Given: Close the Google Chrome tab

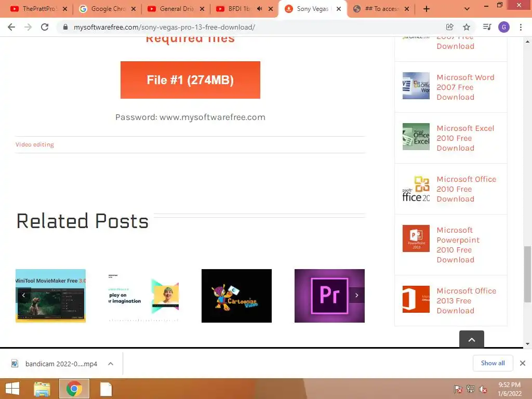Looking at the screenshot, I should (x=134, y=9).
